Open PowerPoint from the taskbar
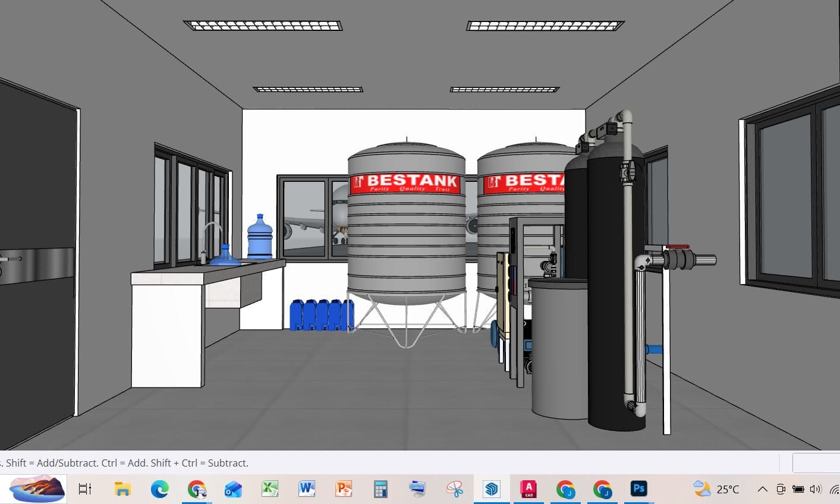 (344, 489)
